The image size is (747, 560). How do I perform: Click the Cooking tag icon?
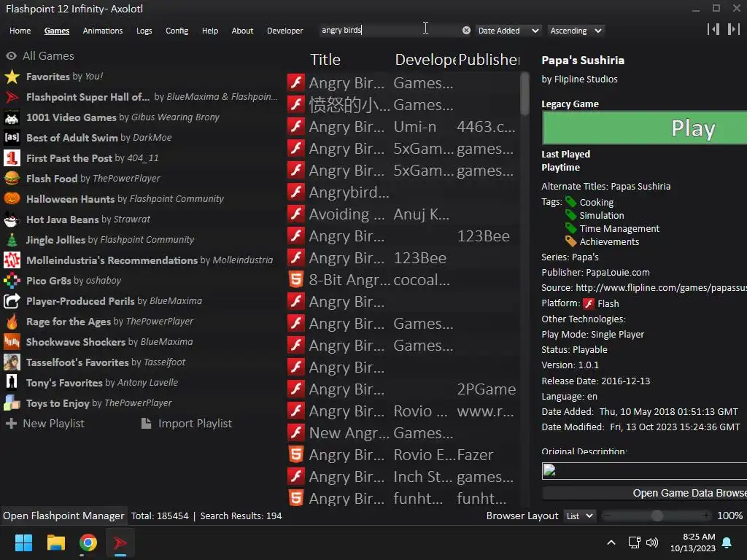570,202
